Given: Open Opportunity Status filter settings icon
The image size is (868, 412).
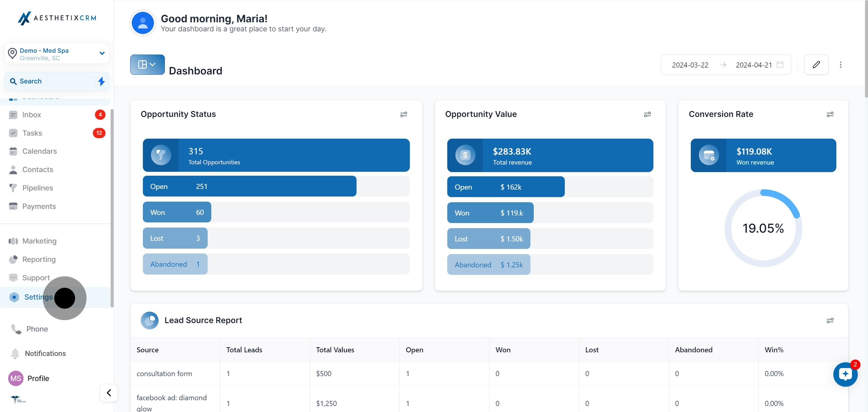Looking at the screenshot, I should pos(403,115).
